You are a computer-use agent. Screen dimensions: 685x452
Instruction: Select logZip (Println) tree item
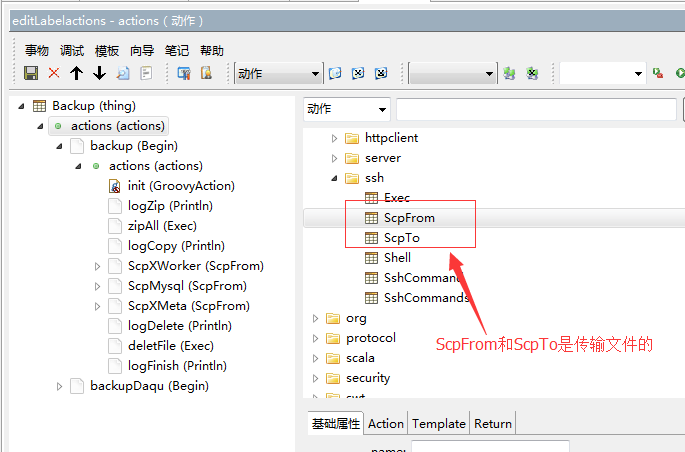[170, 206]
